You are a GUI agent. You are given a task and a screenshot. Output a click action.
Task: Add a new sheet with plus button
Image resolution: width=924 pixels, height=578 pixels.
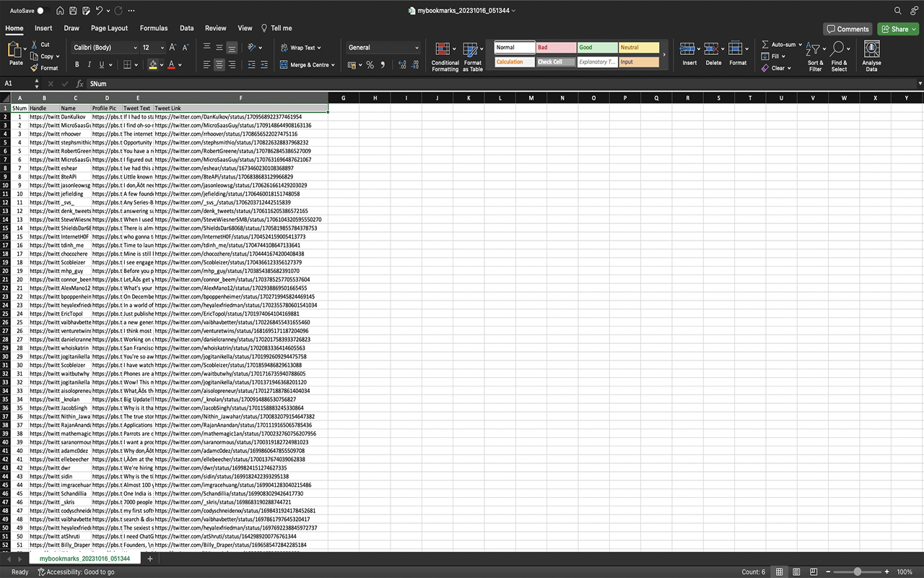150,558
